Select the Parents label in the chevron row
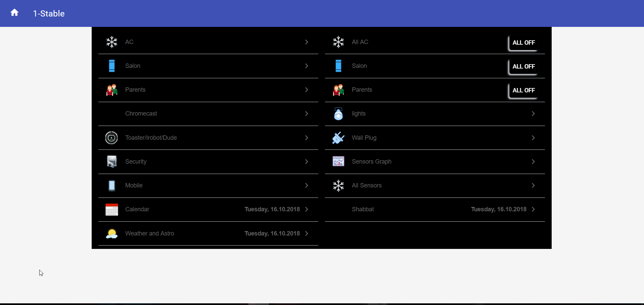This screenshot has width=644, height=305. (135, 90)
